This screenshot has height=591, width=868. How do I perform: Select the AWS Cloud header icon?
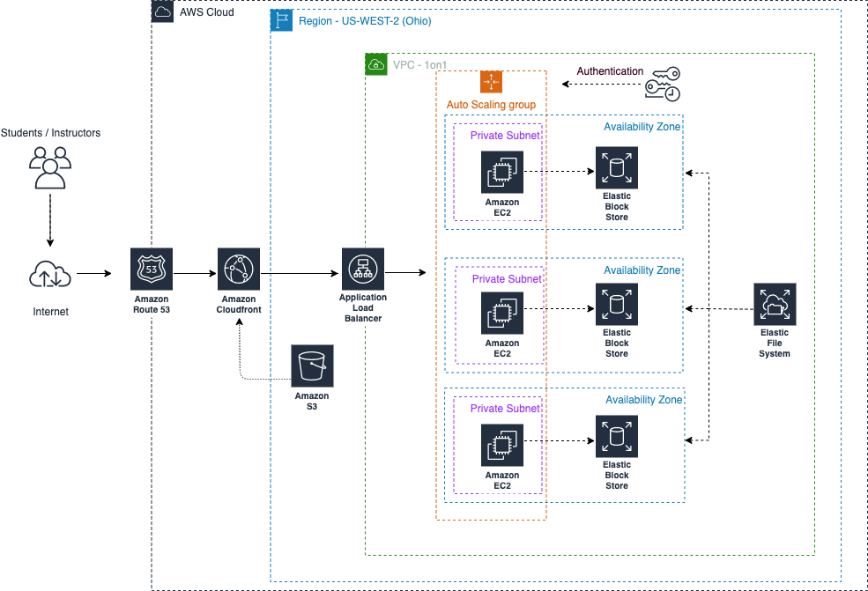tap(163, 11)
